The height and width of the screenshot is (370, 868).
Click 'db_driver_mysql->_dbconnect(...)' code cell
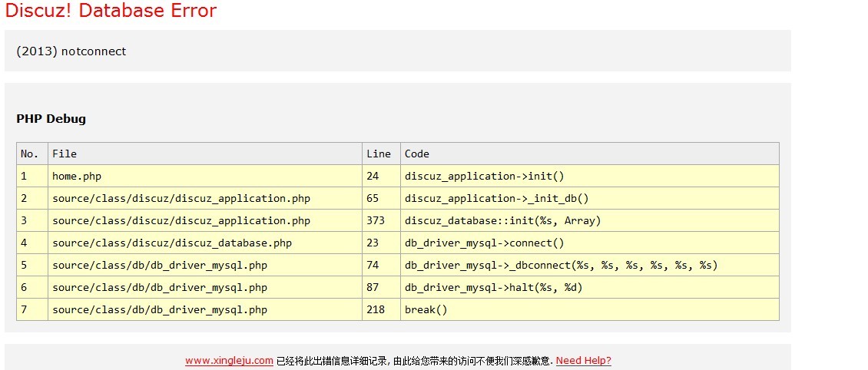590,265
